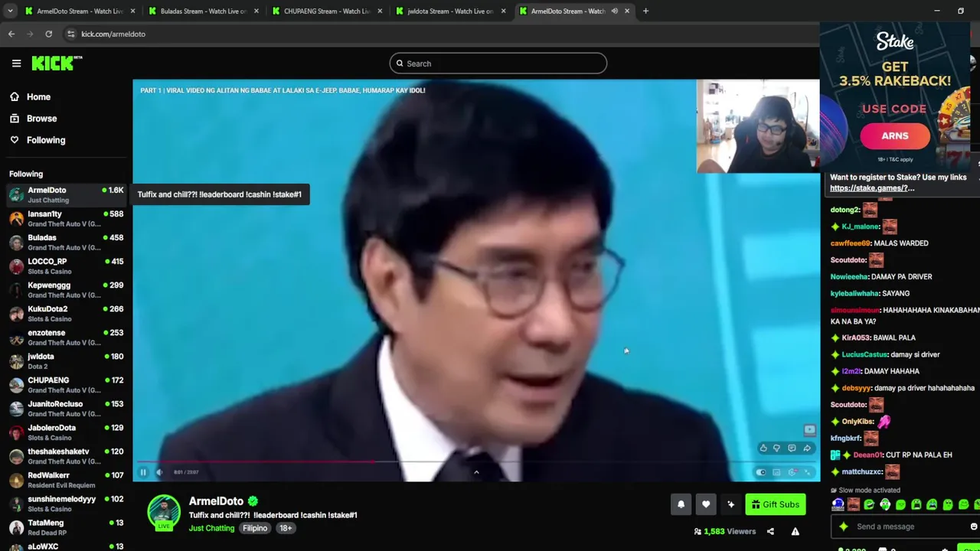Click chat username Nowieeeha
980x551 pixels.
tap(849, 276)
